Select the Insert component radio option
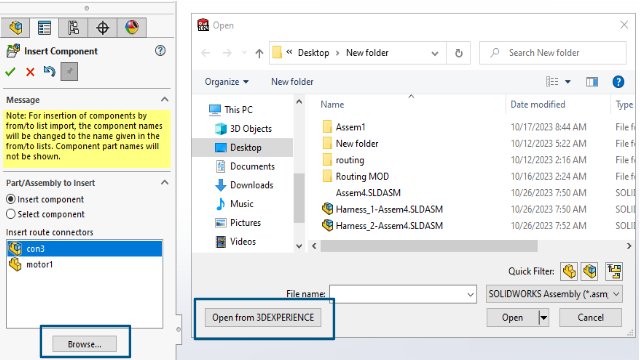640x360 pixels. tap(11, 199)
